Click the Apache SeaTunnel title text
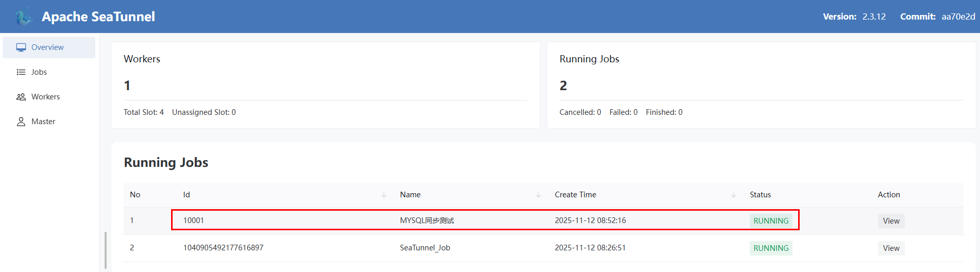Viewport: 980px width, 272px height. coord(98,16)
